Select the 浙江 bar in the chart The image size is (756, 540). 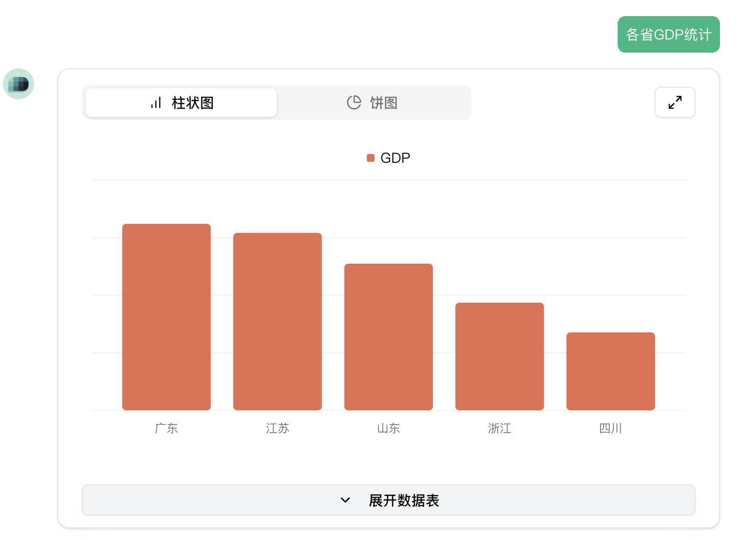pyautogui.click(x=500, y=356)
